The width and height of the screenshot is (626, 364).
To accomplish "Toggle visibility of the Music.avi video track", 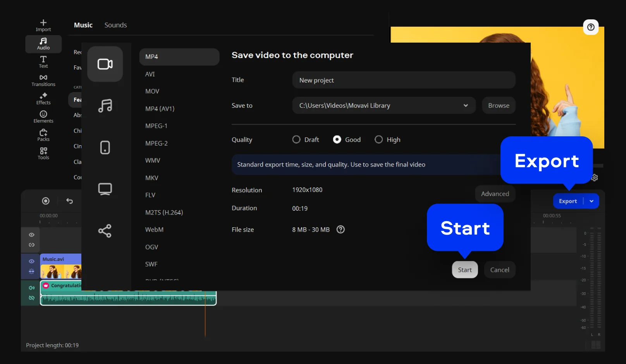I will click(x=32, y=261).
